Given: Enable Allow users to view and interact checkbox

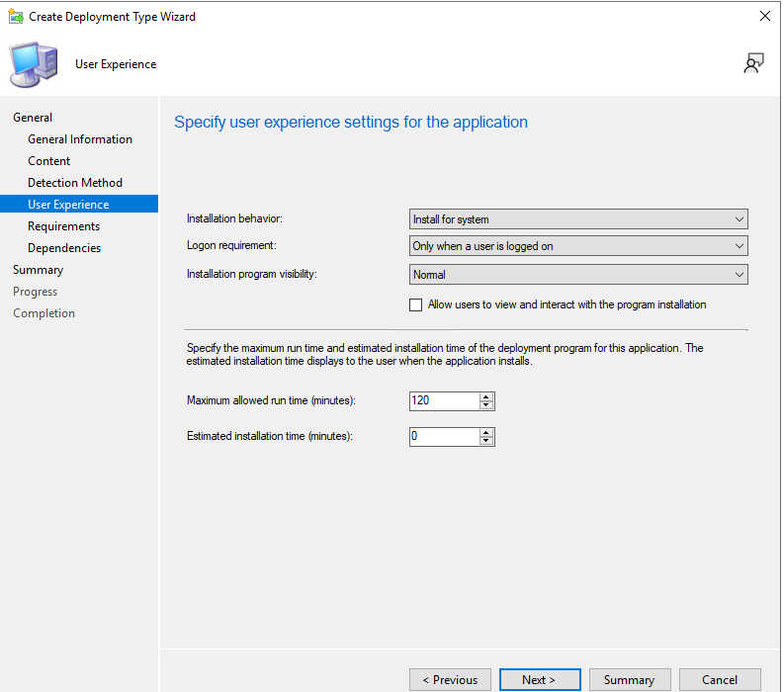Looking at the screenshot, I should point(416,304).
